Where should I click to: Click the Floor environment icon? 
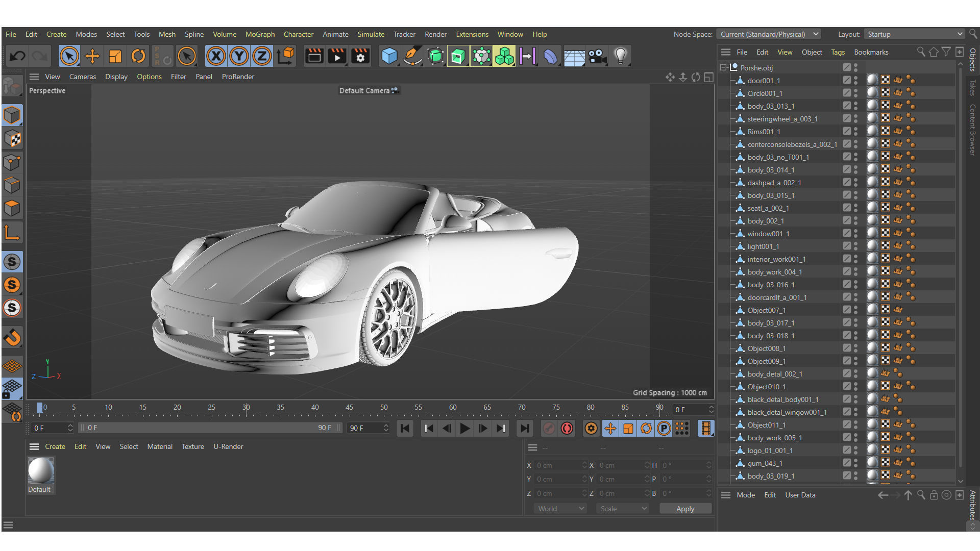[x=574, y=56]
